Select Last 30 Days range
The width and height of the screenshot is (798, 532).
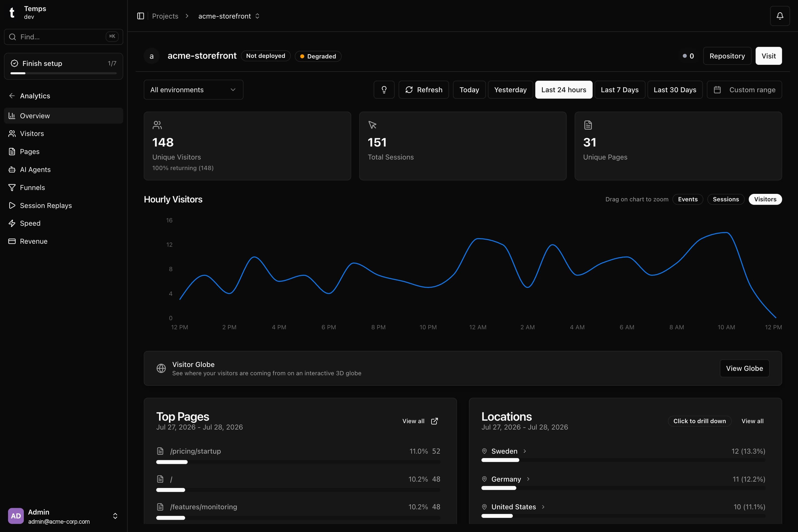tap(675, 89)
